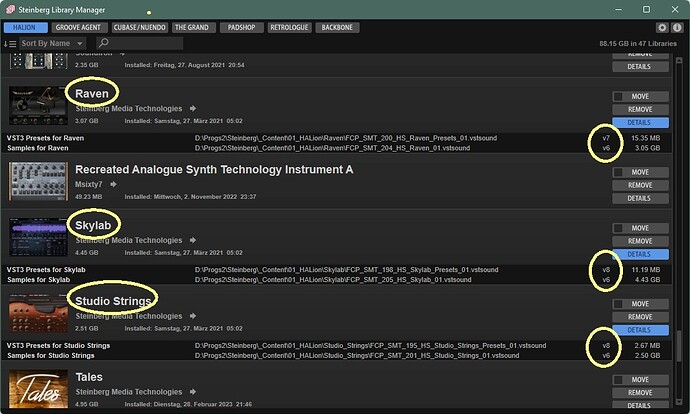Toggle the sort order direction icon
This screenshot has height=414, width=690.
coord(10,44)
